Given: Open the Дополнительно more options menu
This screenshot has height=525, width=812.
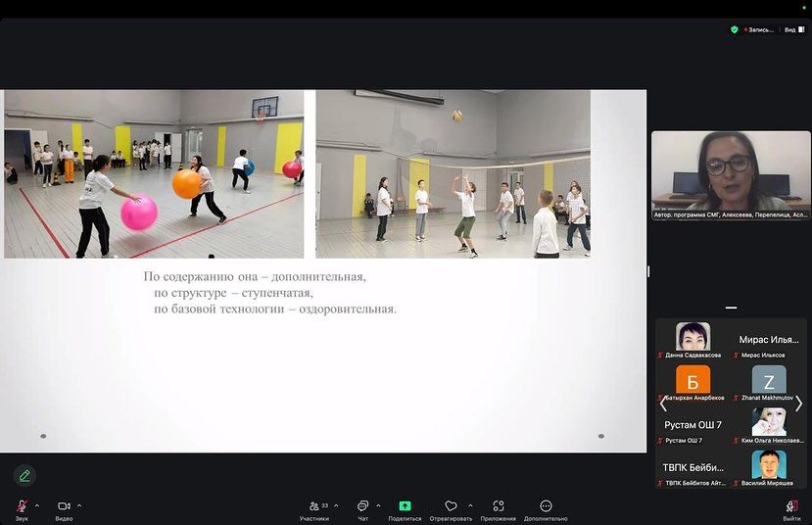Looking at the screenshot, I should [x=546, y=507].
